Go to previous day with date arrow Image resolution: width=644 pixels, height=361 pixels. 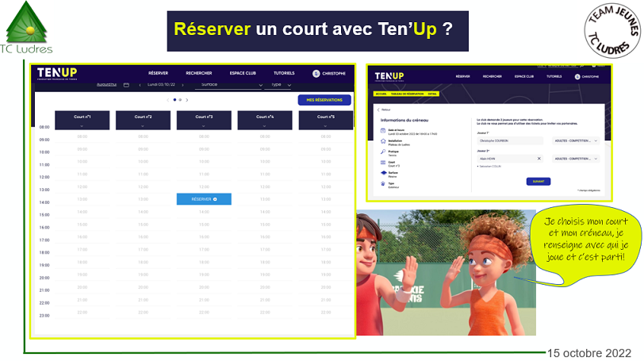pyautogui.click(x=140, y=84)
